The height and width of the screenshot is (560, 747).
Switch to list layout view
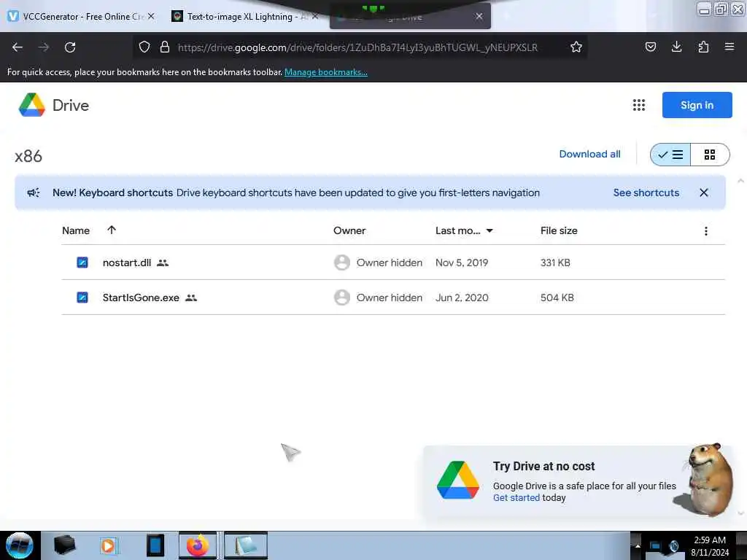tap(670, 155)
